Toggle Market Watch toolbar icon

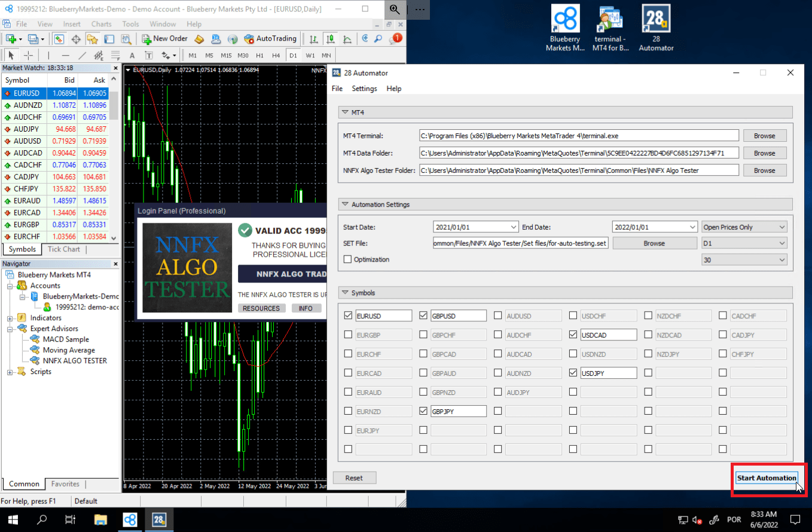tap(59, 39)
